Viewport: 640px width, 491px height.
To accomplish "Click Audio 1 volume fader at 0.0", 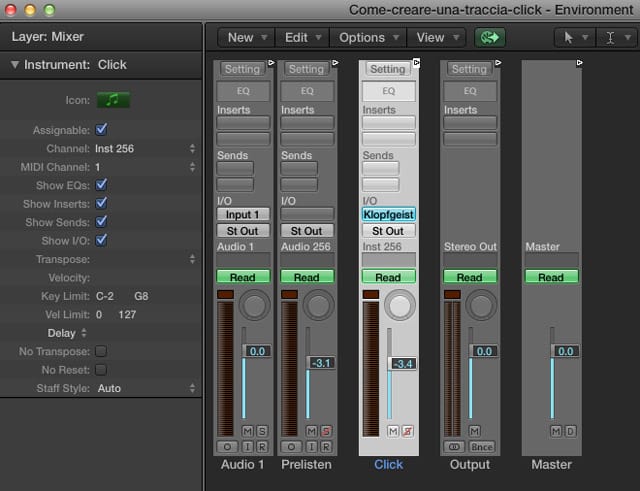I will (256, 351).
